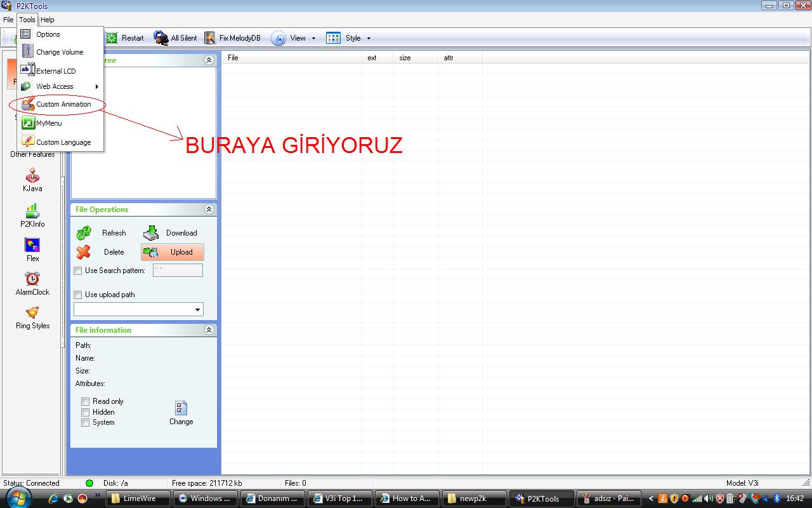
Task: Open the Flex sidebar icon
Action: 32,245
